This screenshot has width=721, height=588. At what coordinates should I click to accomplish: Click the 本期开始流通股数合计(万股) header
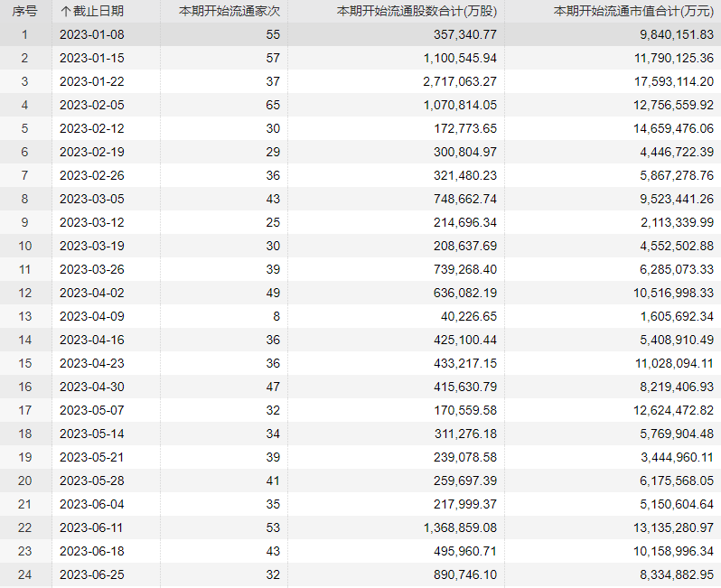[x=417, y=11]
